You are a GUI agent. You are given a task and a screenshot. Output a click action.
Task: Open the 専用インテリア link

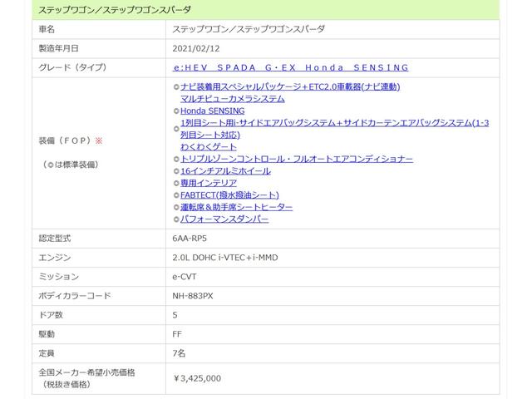coord(209,183)
